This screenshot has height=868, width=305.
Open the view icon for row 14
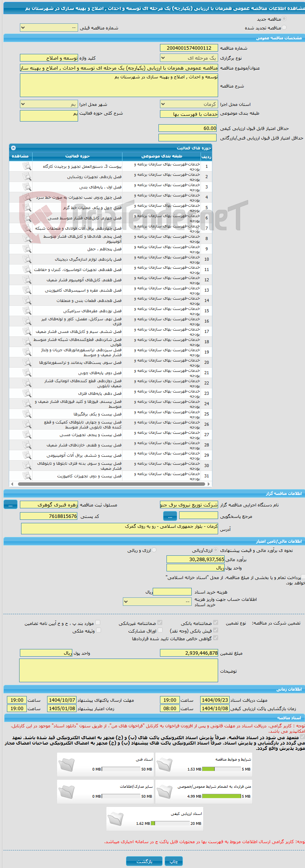click(26, 300)
